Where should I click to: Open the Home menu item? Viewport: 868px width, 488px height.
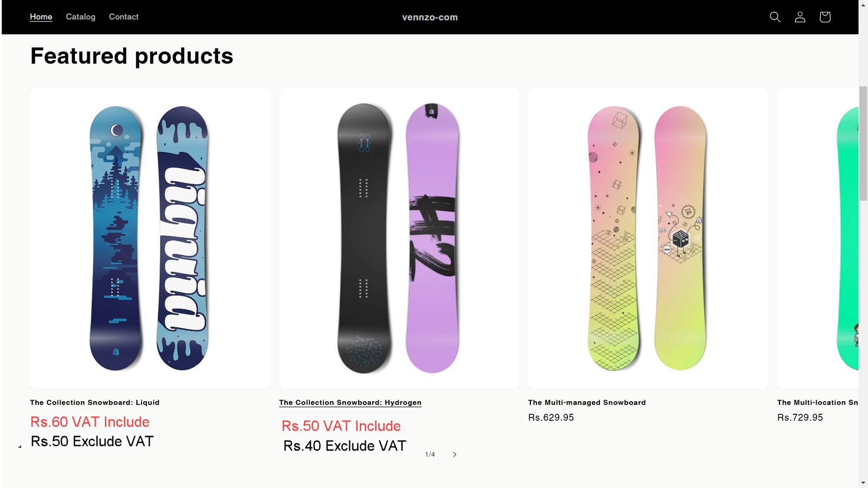click(x=41, y=17)
